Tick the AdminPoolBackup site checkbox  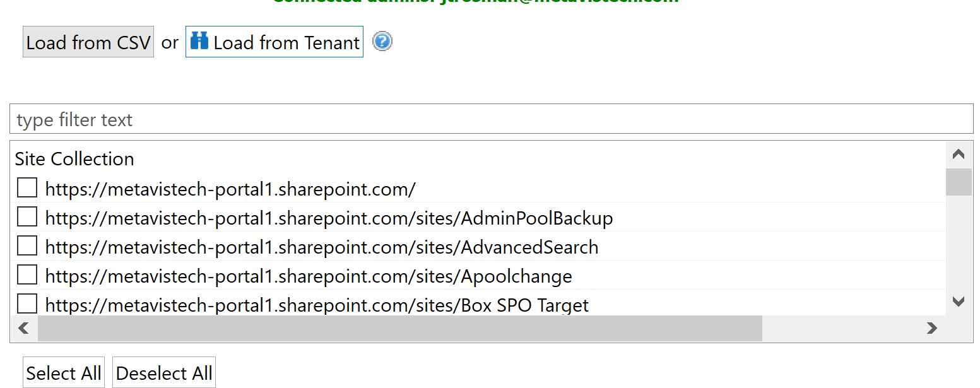coord(27,217)
